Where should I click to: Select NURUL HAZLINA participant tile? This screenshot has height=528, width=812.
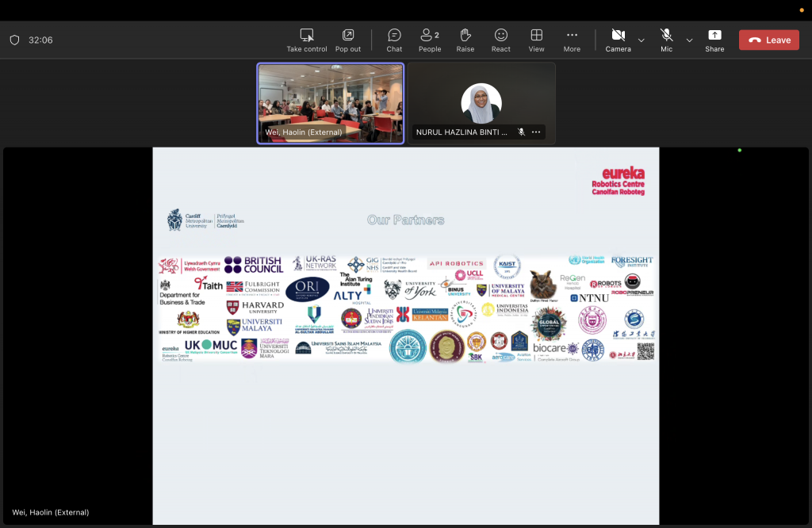(x=481, y=103)
